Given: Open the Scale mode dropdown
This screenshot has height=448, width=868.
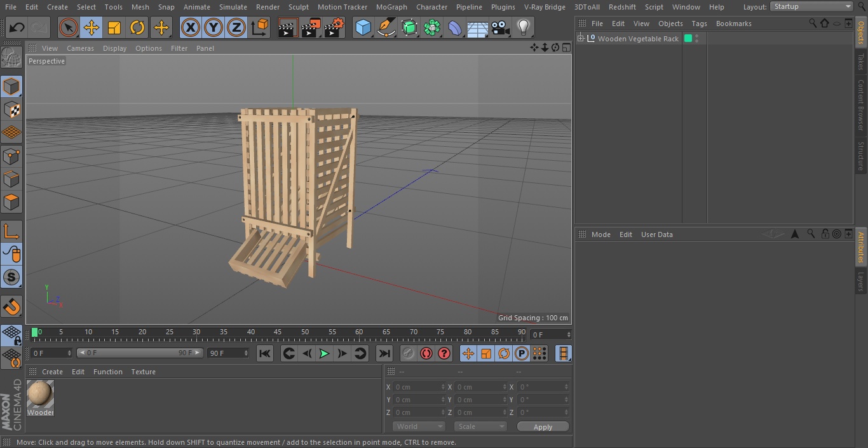Looking at the screenshot, I should pyautogui.click(x=480, y=426).
